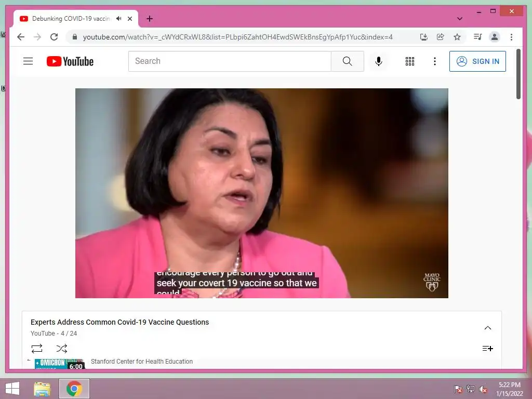Focus the YouTube Search input field
The width and height of the screenshot is (532, 399).
pyautogui.click(x=230, y=61)
